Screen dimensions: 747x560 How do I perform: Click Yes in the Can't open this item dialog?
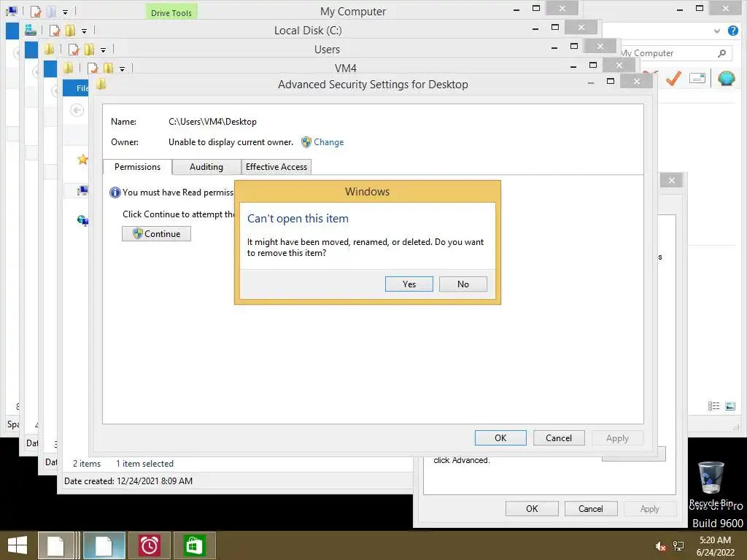[409, 284]
